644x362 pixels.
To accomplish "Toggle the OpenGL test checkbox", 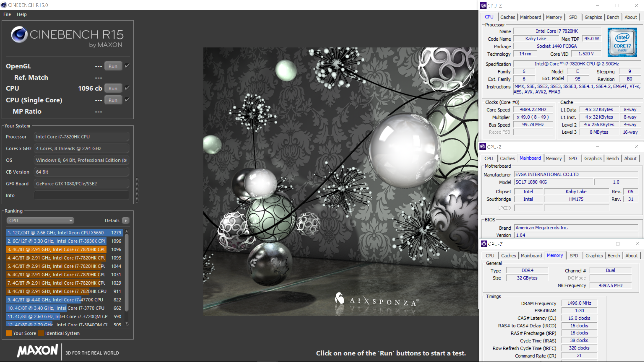I will (x=127, y=66).
